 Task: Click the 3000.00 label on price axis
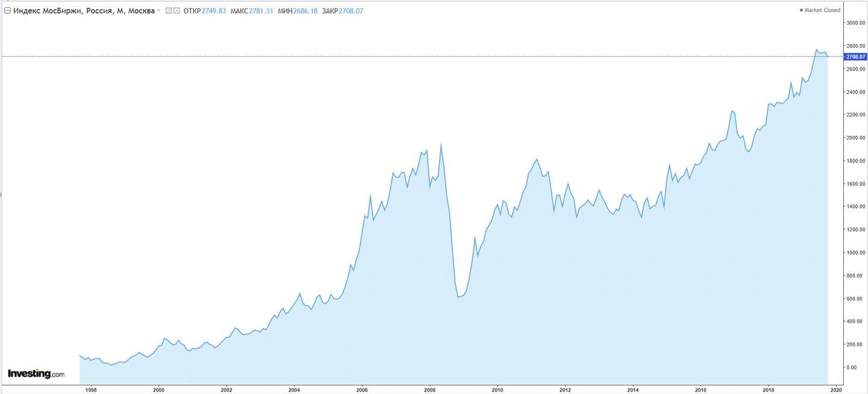(x=855, y=23)
